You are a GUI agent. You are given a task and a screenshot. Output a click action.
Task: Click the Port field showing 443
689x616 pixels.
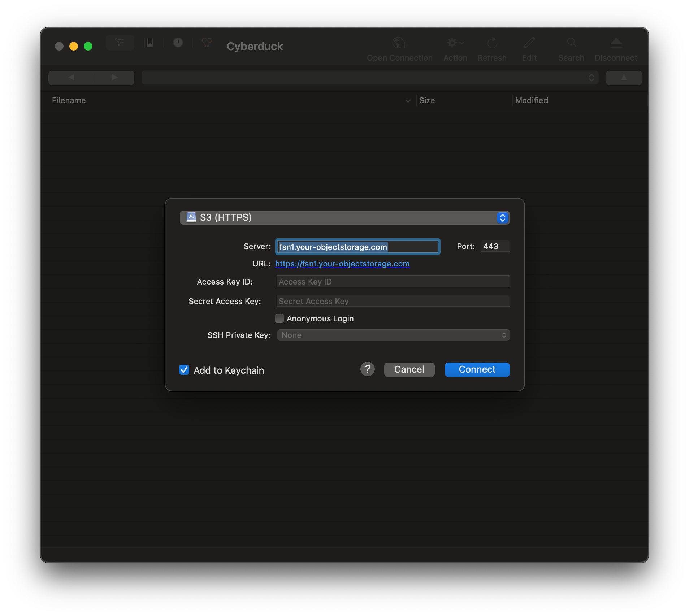pyautogui.click(x=495, y=246)
